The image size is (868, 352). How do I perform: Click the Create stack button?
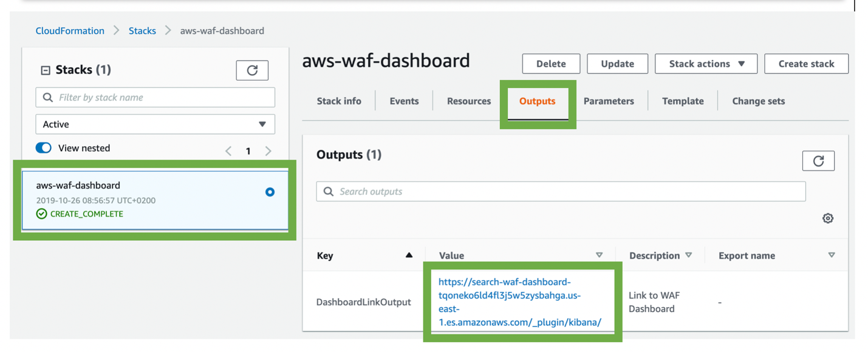coord(806,64)
